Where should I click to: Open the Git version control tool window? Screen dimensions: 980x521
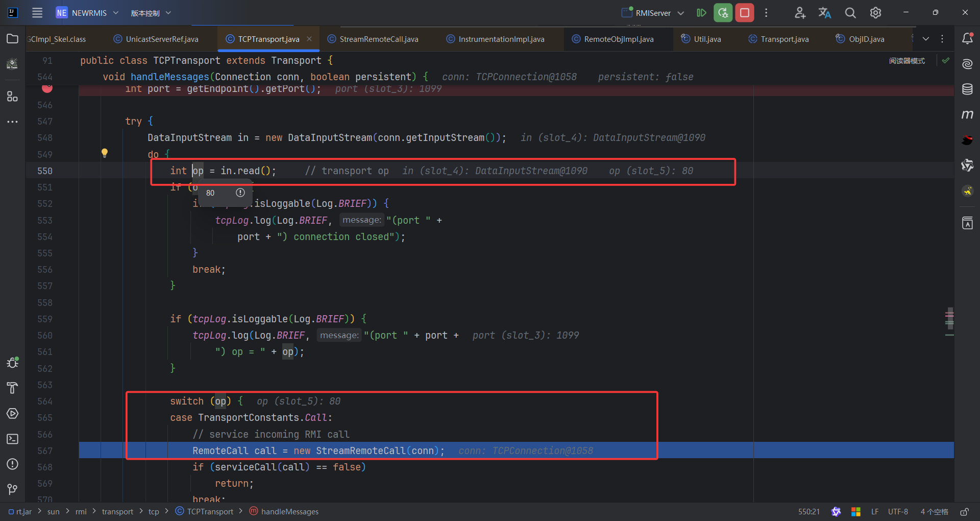point(12,489)
